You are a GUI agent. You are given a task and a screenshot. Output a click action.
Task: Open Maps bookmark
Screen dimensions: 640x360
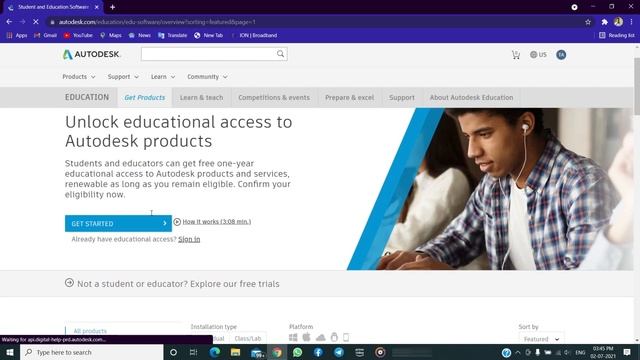pyautogui.click(x=111, y=36)
